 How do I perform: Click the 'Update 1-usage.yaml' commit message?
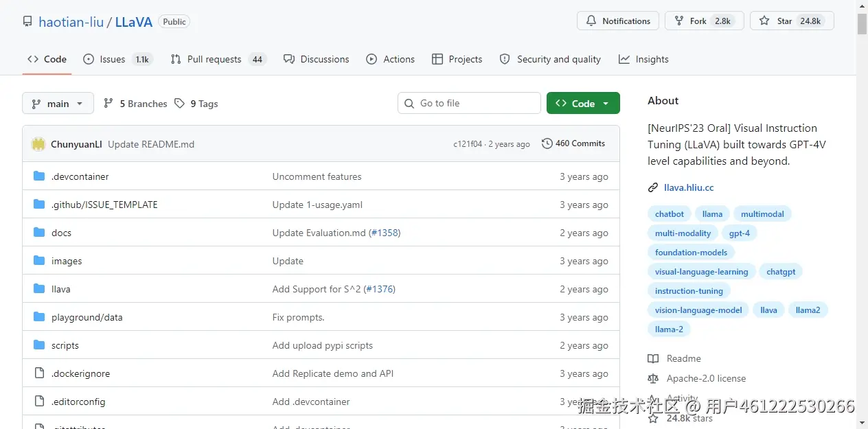pyautogui.click(x=317, y=205)
